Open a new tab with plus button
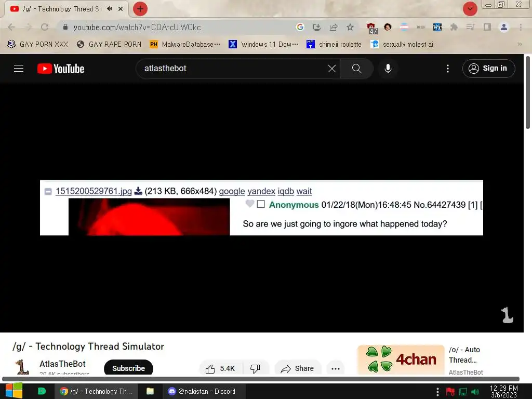Viewport: 532px width, 399px height. [140, 9]
